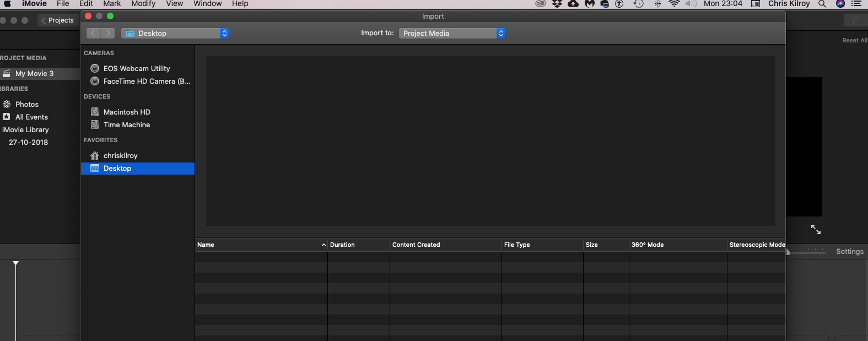Open the Modify menu
This screenshot has height=341, width=868.
[x=143, y=4]
